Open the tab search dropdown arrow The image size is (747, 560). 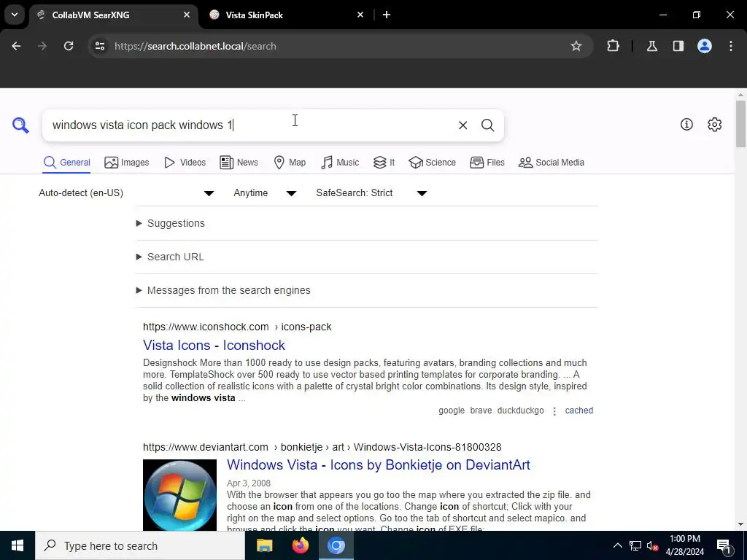point(15,15)
